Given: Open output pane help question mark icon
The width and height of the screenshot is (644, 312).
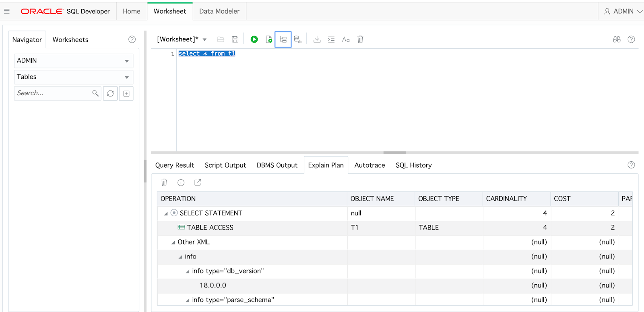Looking at the screenshot, I should pos(632,165).
